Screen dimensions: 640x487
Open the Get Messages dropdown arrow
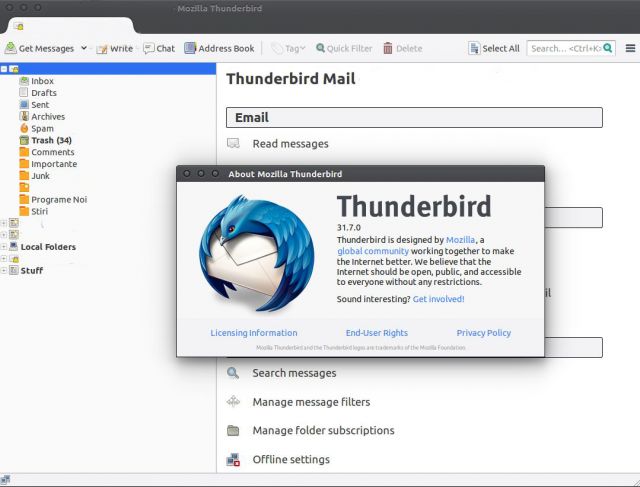(x=84, y=48)
